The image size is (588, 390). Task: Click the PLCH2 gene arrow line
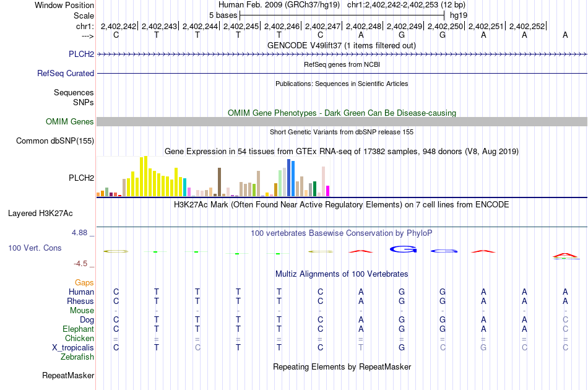[342, 54]
